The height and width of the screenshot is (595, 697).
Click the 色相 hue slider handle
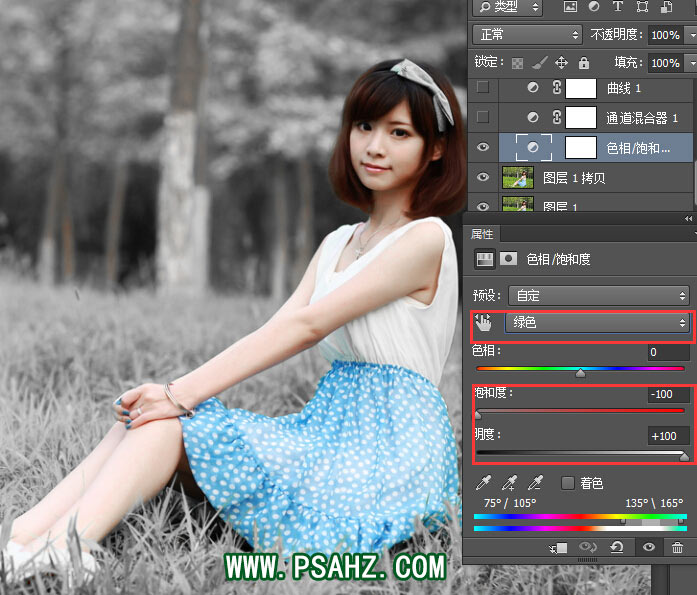coord(581,373)
